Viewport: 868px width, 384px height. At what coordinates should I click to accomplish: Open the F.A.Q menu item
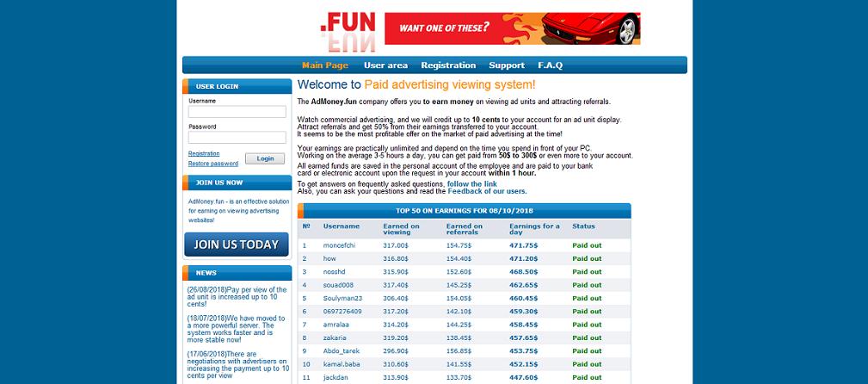[551, 65]
